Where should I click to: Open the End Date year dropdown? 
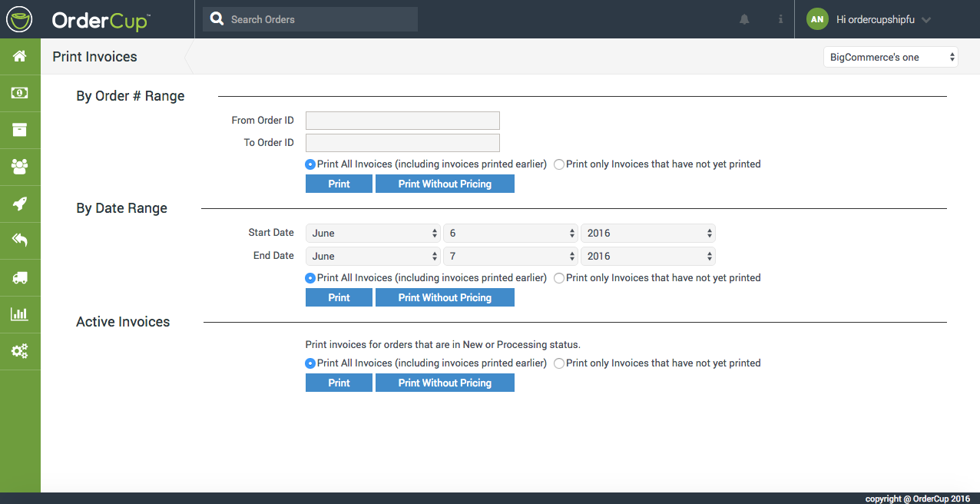tap(647, 256)
